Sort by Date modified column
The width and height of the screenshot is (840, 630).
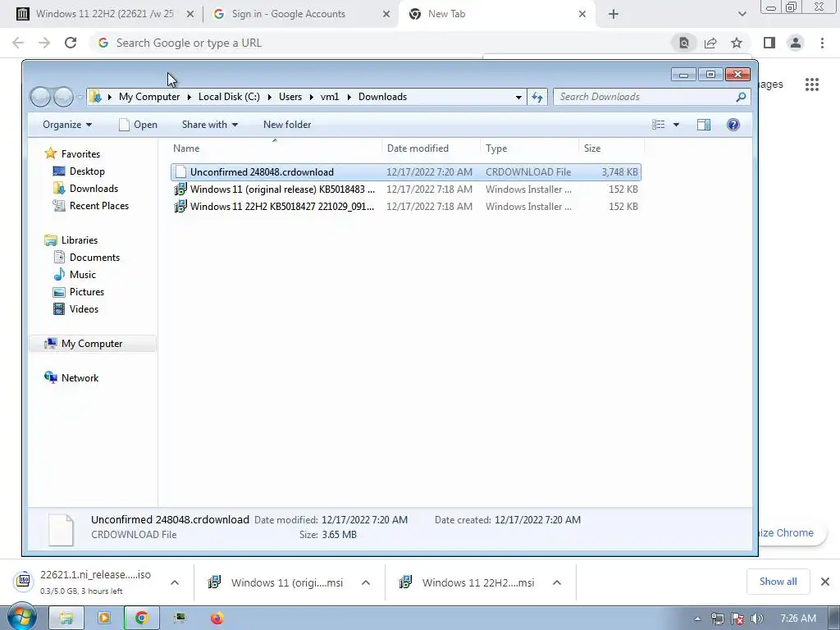click(x=431, y=148)
